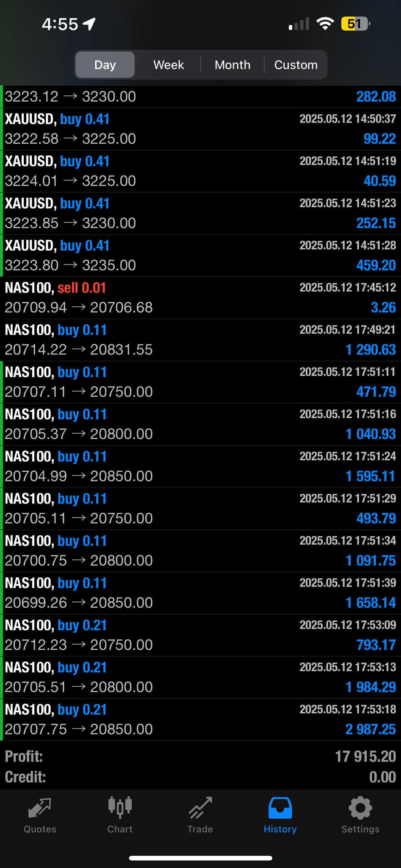Expand NAS100 buy 0.11 profit 1 290.63
Image resolution: width=401 pixels, height=868 pixels.
point(200,340)
